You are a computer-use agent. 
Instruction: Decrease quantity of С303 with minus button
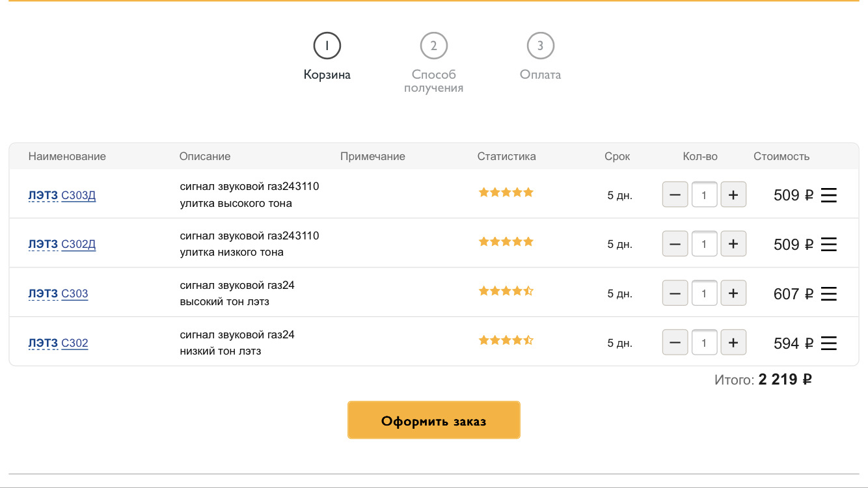[675, 293]
